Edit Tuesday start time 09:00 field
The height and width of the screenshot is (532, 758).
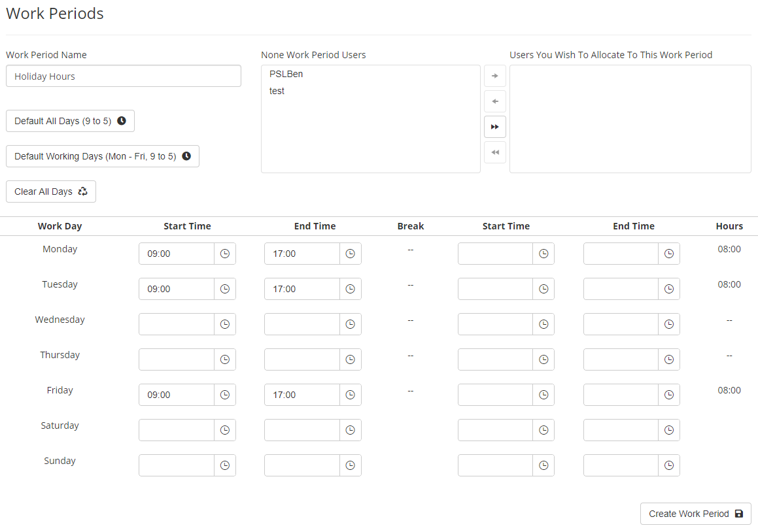point(177,289)
